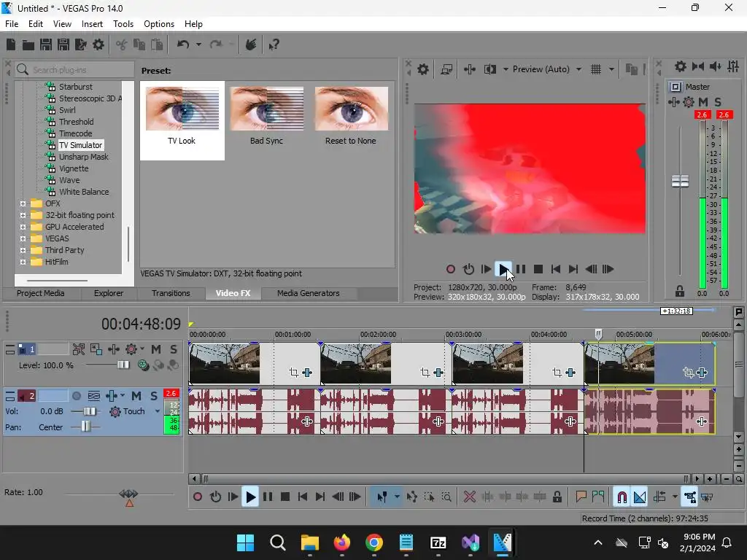Click the video track Level slider
747x560 pixels.
point(123,365)
